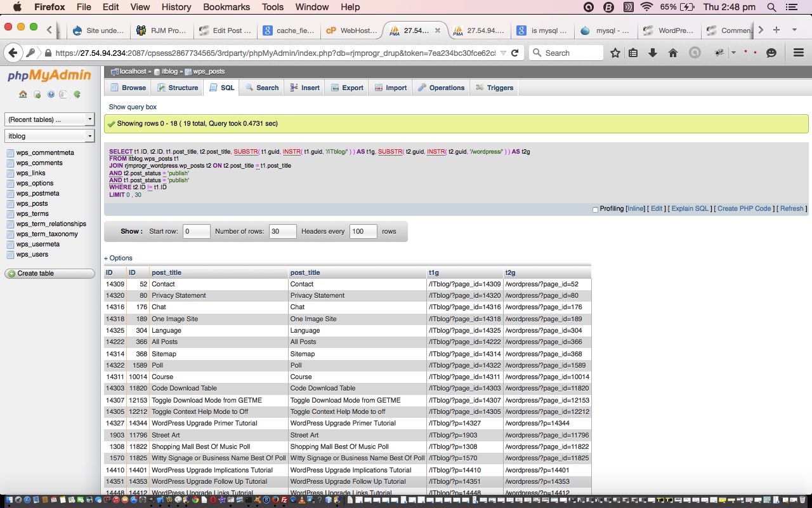Switch to the Structure tab

coord(178,88)
